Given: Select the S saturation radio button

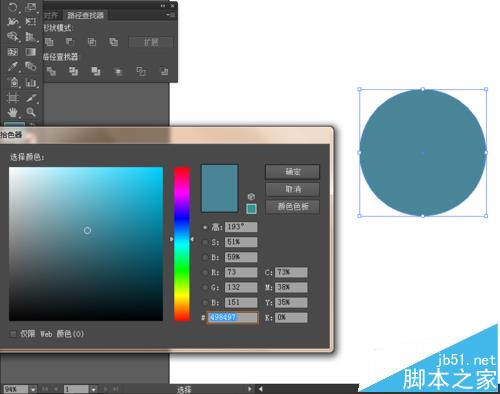Looking at the screenshot, I should tap(205, 242).
